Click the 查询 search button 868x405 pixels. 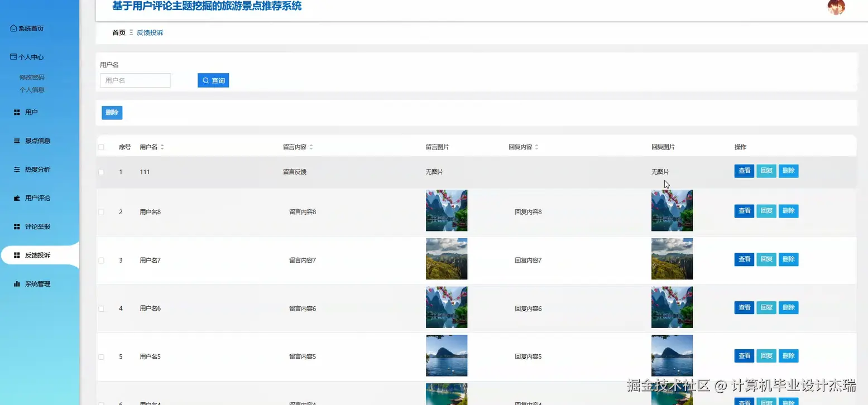pos(213,81)
